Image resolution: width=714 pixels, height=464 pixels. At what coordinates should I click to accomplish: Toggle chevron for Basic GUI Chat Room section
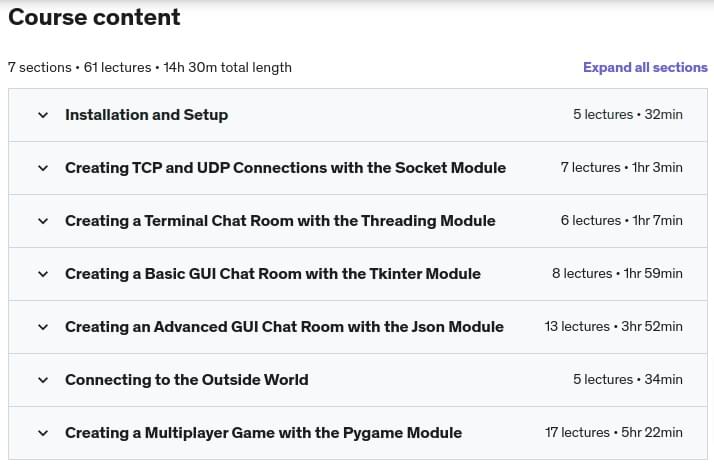(x=42, y=274)
